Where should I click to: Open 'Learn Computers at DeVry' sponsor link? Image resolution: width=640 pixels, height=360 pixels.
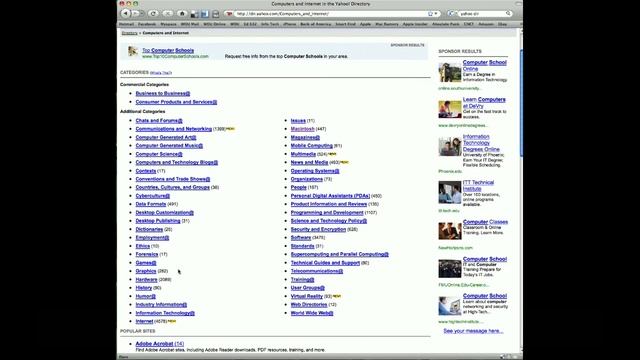(484, 102)
